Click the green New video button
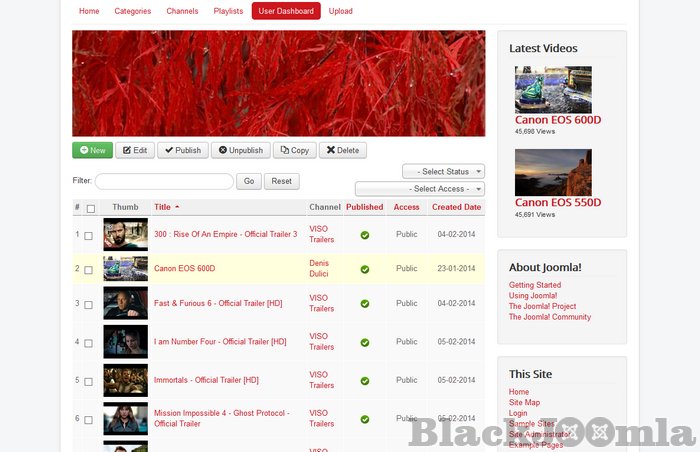The image size is (700, 452). (92, 150)
